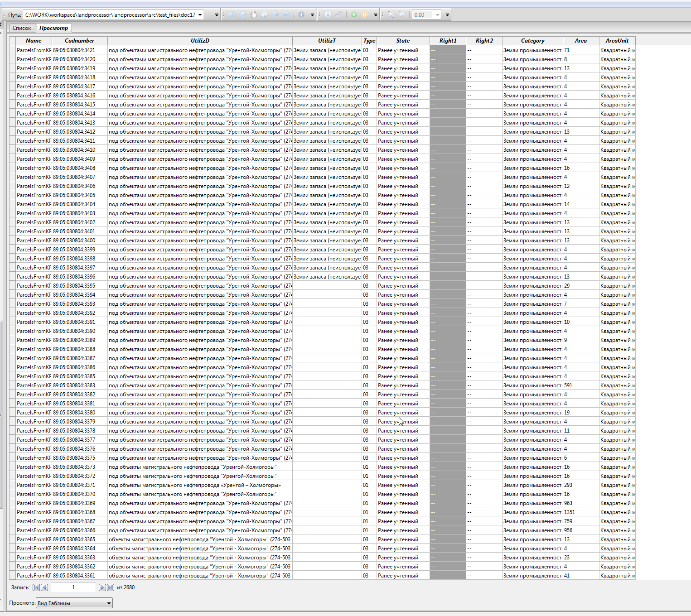
Task: Activate the pan hand tool
Action: click(254, 14)
